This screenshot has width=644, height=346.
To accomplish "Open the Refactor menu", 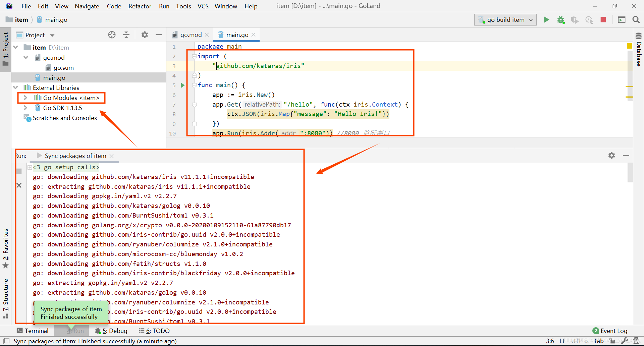I will point(140,6).
